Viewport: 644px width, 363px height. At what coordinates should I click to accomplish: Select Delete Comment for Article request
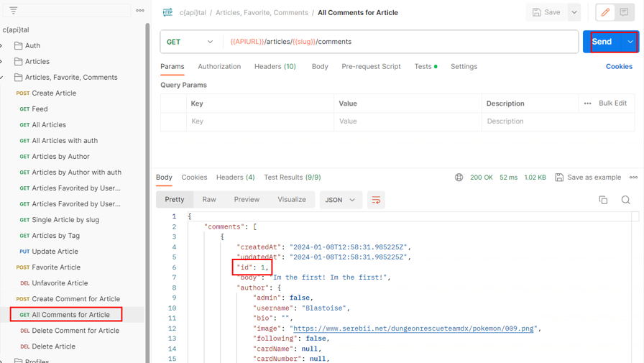75,331
